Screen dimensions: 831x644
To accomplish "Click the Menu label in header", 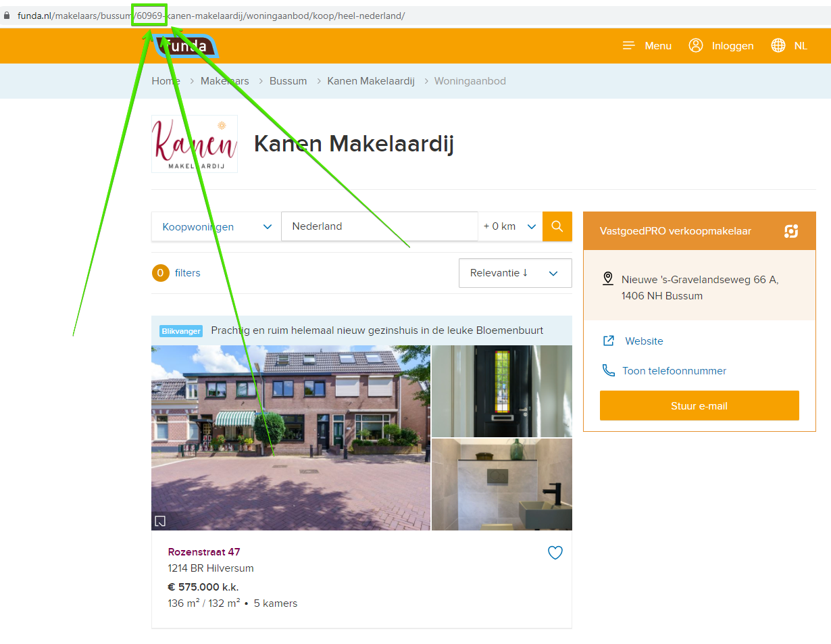I will tap(658, 46).
